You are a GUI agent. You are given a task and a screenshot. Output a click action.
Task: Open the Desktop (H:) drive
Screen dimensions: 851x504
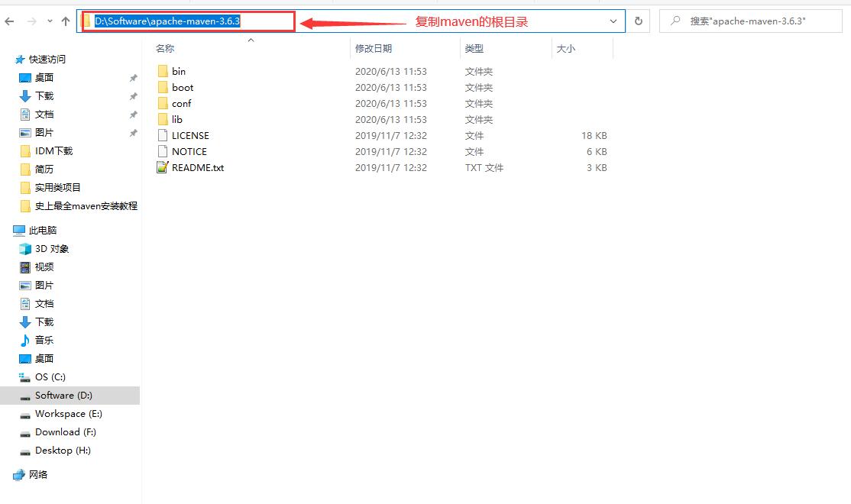tap(63, 451)
